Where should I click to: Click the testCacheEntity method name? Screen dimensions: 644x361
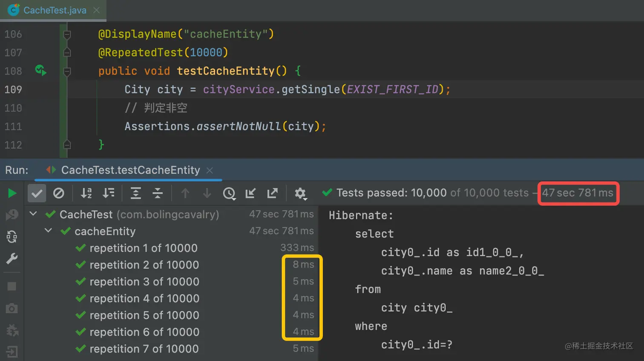pos(226,71)
